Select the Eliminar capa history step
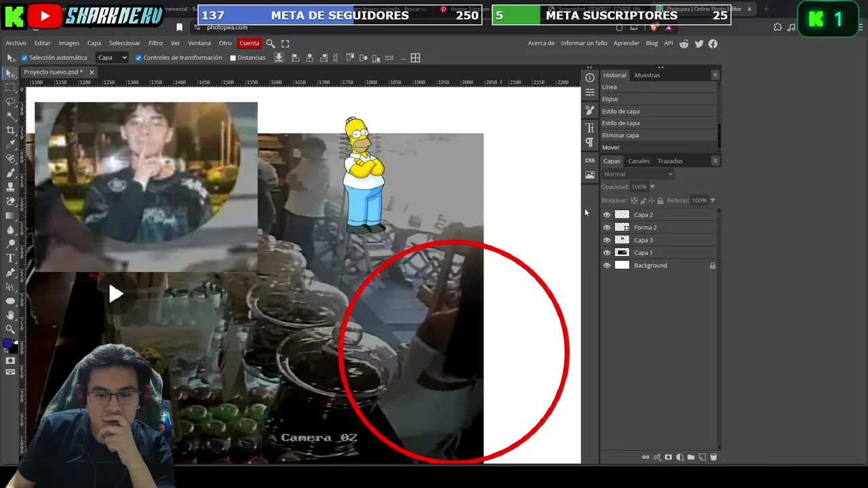868x488 pixels. [658, 136]
